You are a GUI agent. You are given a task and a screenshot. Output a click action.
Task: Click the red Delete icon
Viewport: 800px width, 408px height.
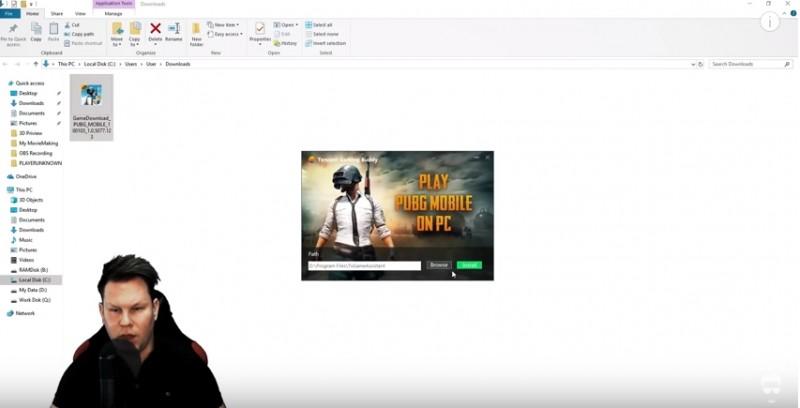tap(155, 28)
